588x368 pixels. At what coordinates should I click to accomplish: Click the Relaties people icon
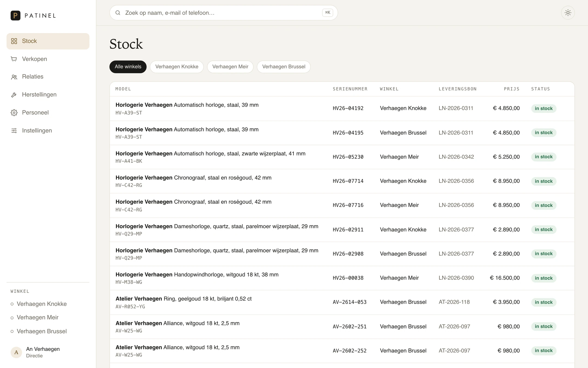pos(14,77)
